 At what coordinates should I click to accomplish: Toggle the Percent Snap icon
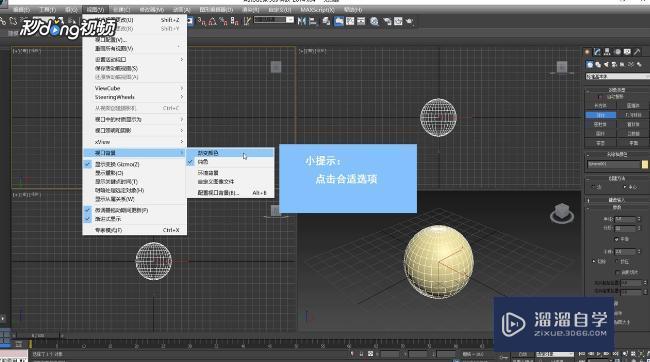pos(223,21)
